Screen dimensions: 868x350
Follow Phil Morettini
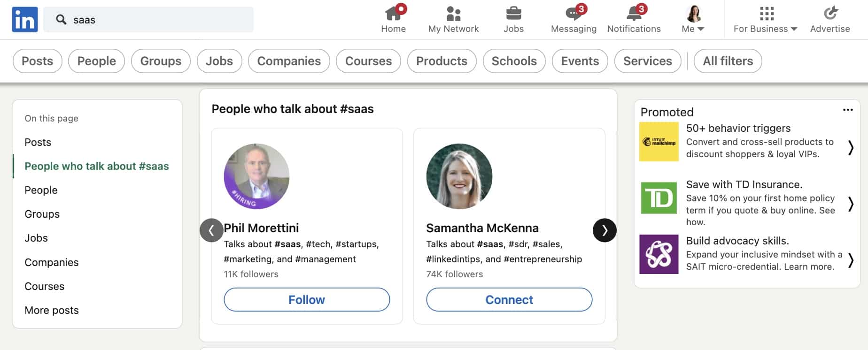pyautogui.click(x=307, y=300)
